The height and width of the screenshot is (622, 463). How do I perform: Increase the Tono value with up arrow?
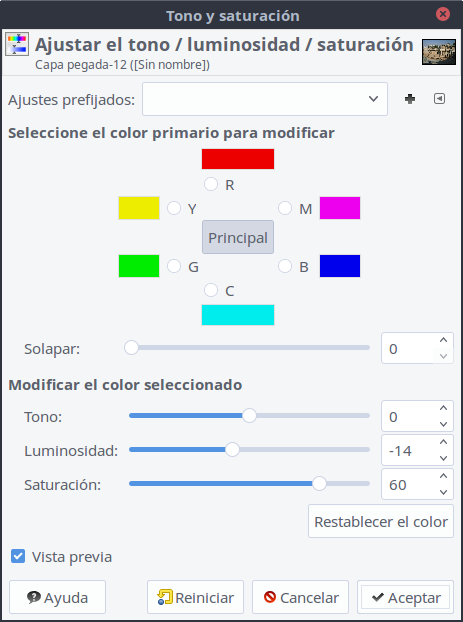(443, 408)
